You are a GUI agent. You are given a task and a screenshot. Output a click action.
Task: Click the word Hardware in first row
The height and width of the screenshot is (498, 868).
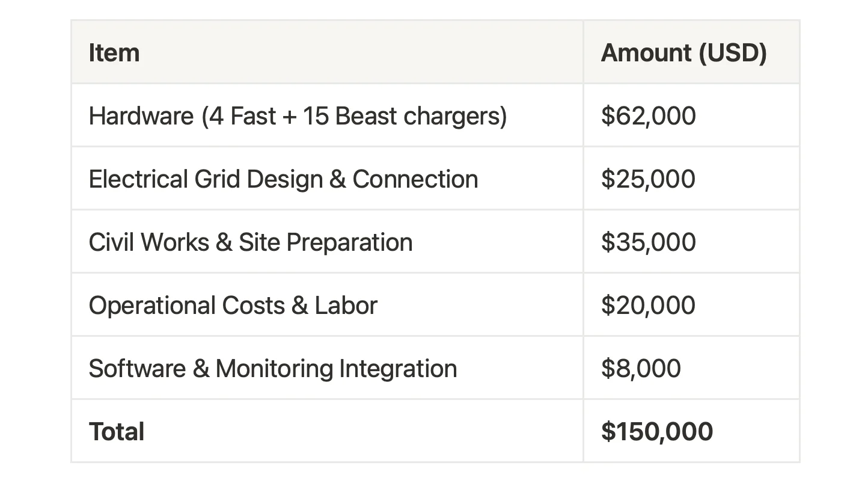click(x=141, y=116)
